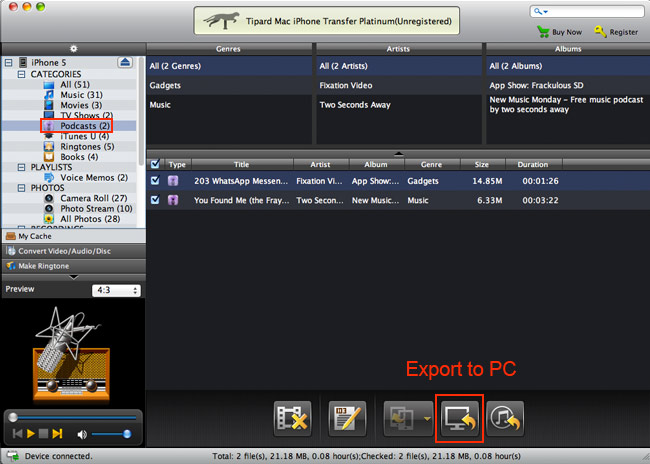Collapse browser pane with the up-arrow handle
This screenshot has height=464, width=650.
(x=398, y=153)
